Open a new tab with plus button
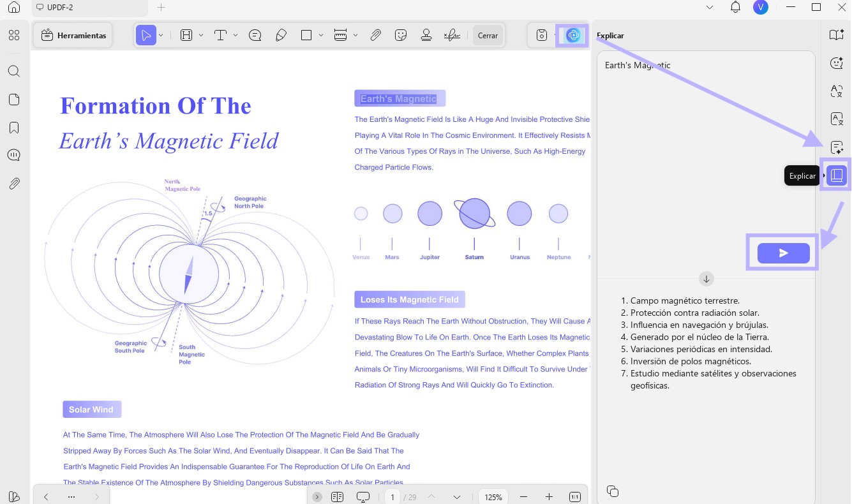Screen dimensions: 852x504 [161, 8]
